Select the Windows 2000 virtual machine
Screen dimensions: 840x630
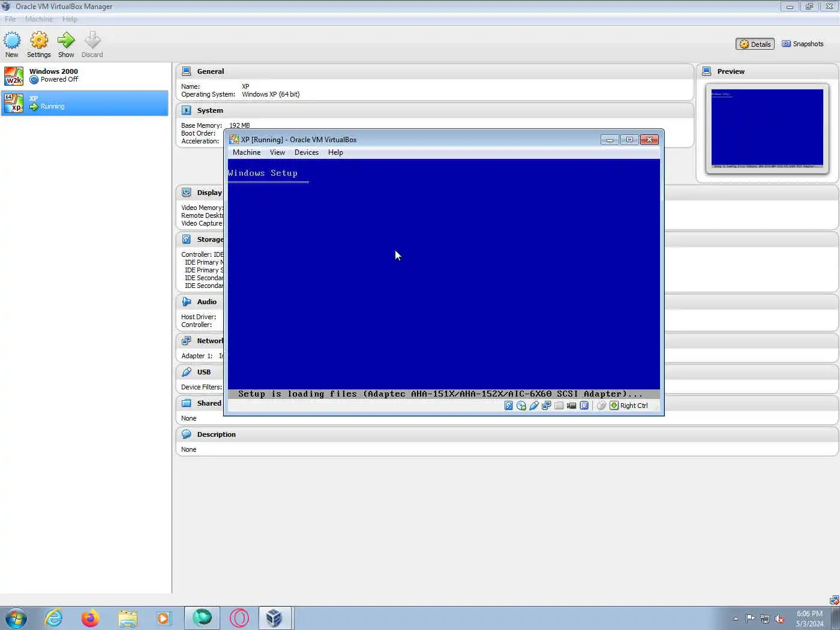(85, 76)
